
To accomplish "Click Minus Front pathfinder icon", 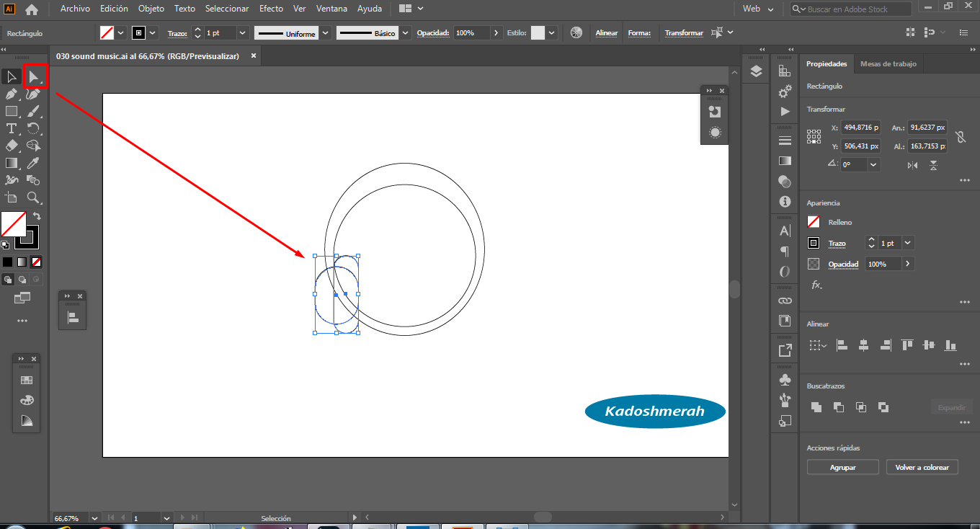I will pyautogui.click(x=839, y=407).
